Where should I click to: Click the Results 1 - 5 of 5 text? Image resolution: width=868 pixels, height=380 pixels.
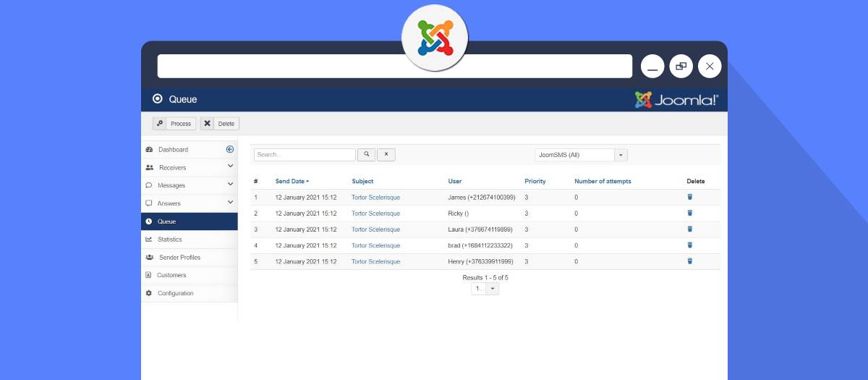pos(485,277)
